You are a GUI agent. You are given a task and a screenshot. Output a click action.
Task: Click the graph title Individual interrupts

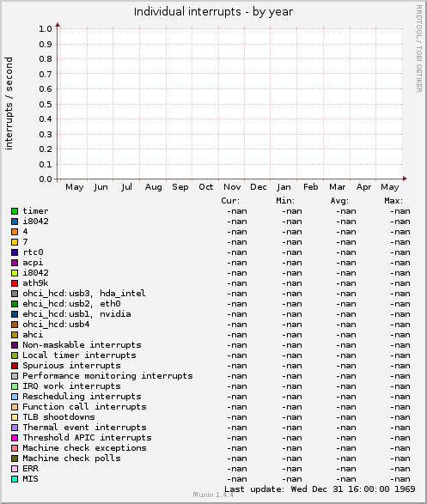click(187, 12)
